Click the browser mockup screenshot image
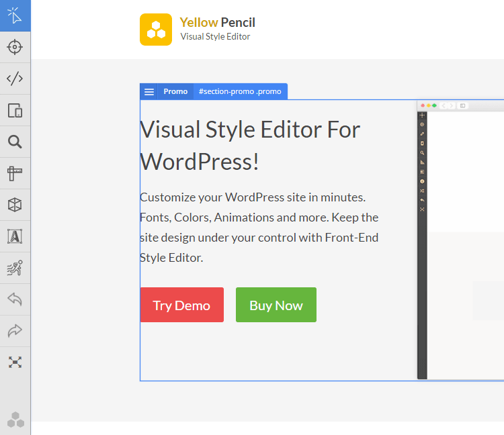The width and height of the screenshot is (504, 435). pyautogui.click(x=460, y=240)
